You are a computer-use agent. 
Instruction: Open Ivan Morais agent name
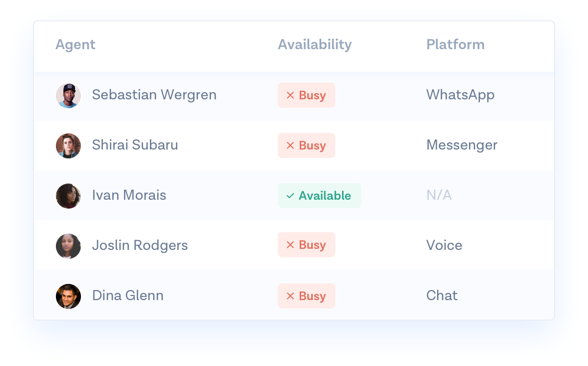click(129, 196)
